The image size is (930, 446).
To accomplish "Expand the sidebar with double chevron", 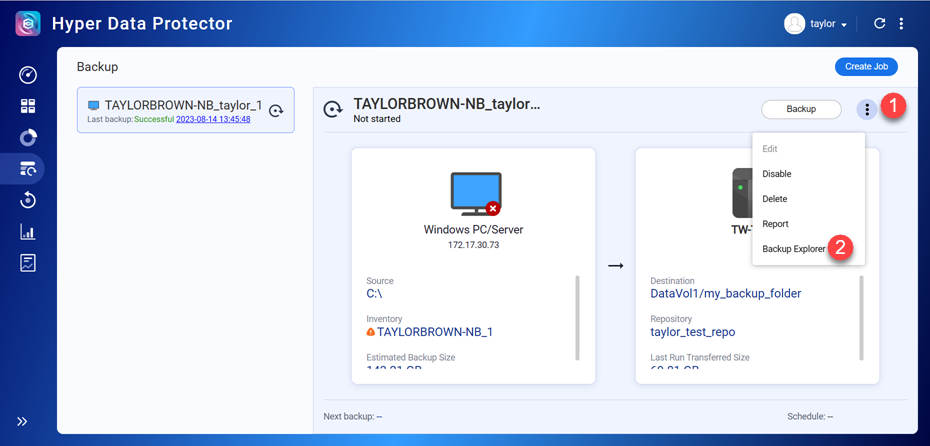I will tap(22, 422).
